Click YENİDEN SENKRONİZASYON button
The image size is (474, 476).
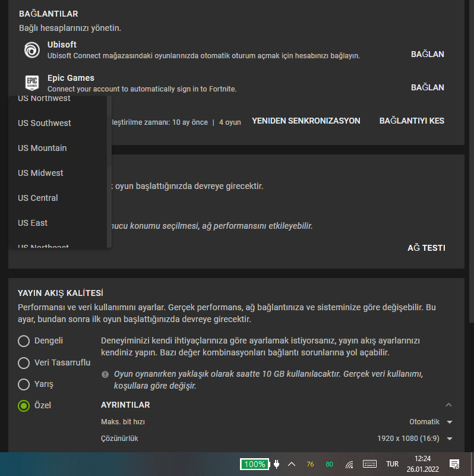point(306,121)
